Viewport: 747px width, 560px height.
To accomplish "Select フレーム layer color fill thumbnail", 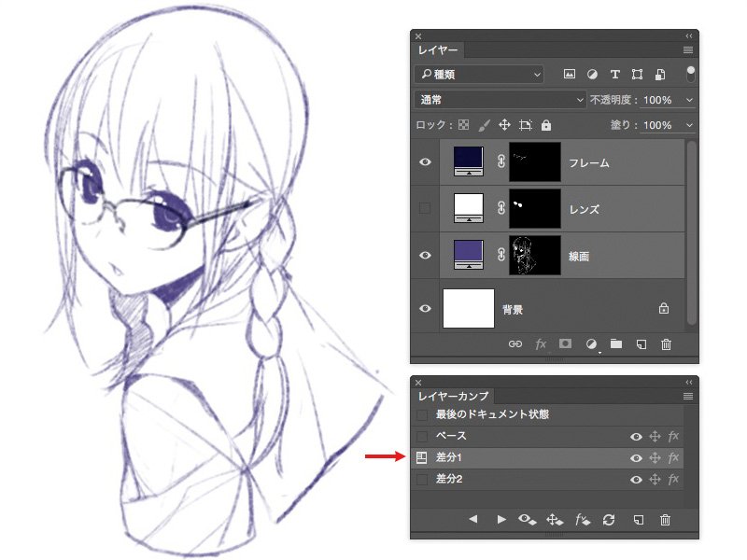I will 469,161.
